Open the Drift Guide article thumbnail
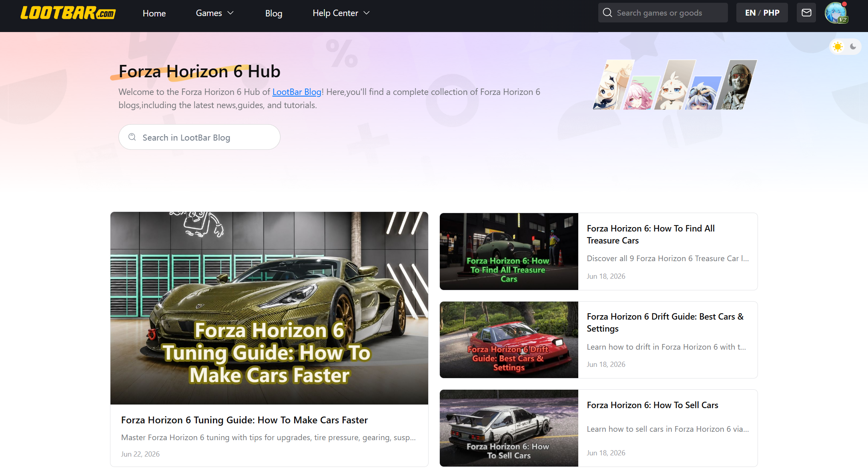The image size is (868, 475). coord(509,340)
